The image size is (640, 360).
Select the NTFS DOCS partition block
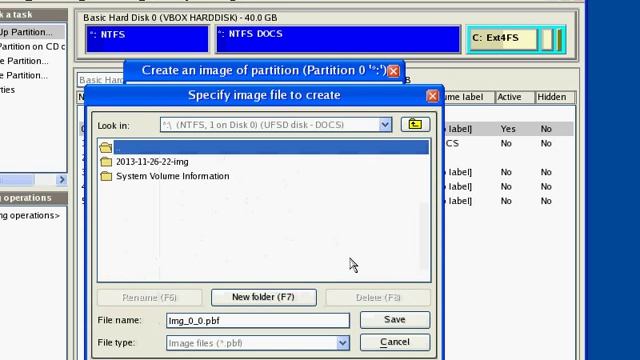[x=338, y=39]
